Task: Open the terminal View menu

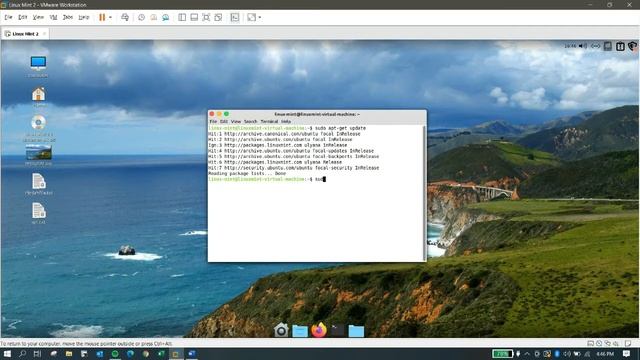Action: 236,121
